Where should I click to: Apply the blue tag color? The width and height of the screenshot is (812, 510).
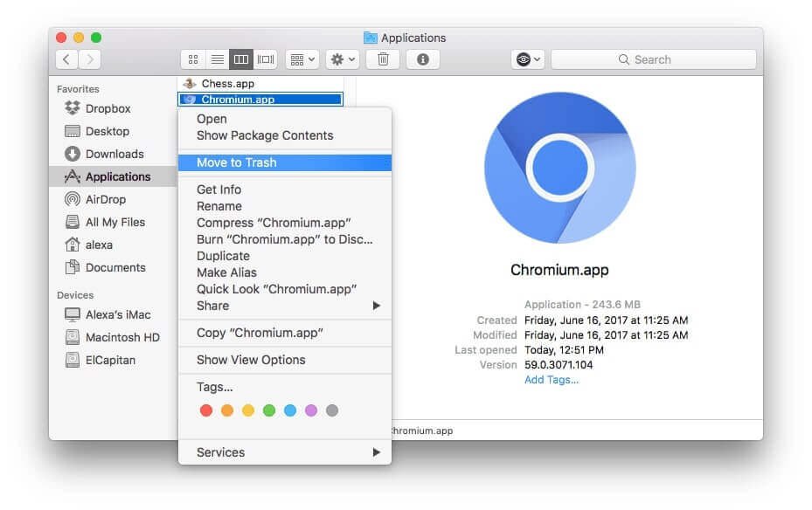click(x=290, y=410)
